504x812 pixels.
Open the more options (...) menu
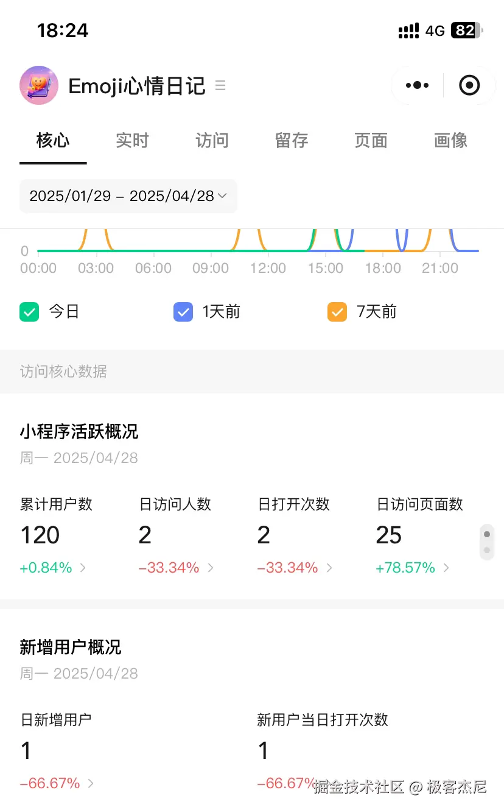416,85
